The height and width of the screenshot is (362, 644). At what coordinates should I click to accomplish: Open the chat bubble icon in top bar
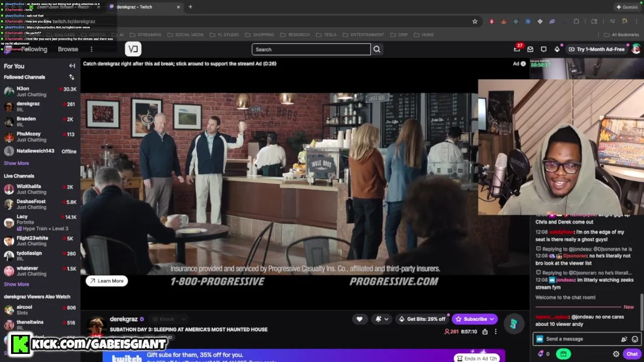point(543,49)
